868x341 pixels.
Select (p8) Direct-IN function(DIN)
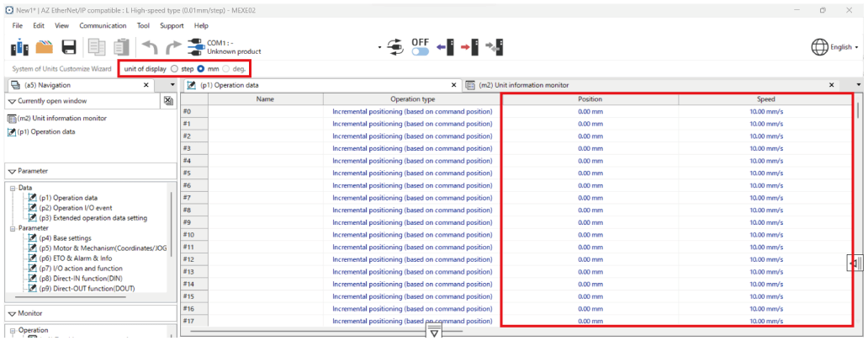coord(82,278)
